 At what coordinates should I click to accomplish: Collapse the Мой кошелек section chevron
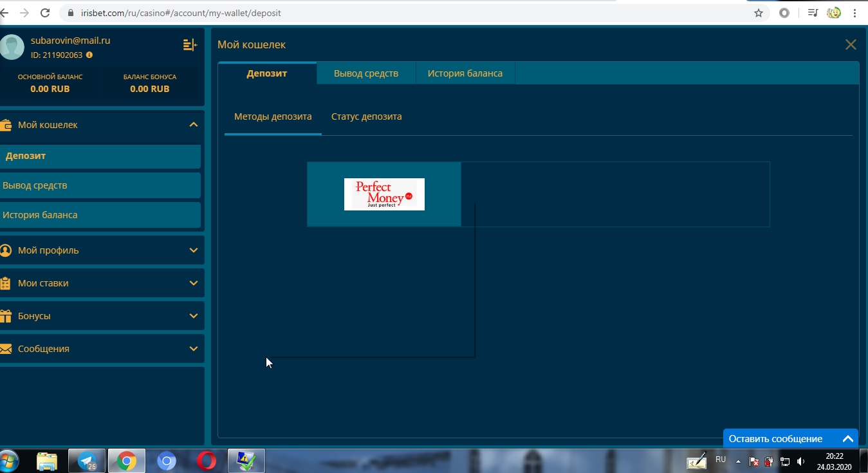pyautogui.click(x=194, y=125)
